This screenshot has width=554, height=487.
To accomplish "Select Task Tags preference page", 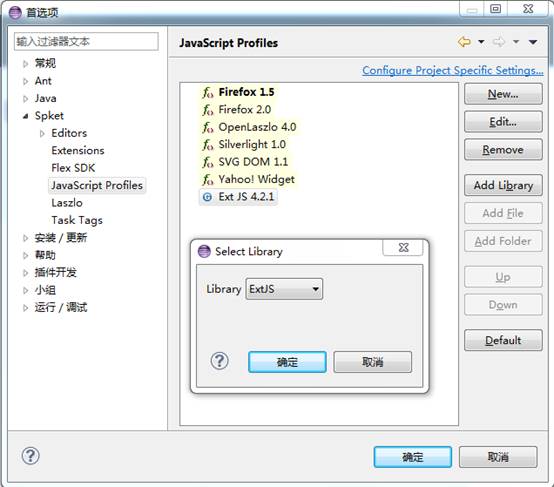I will click(77, 220).
